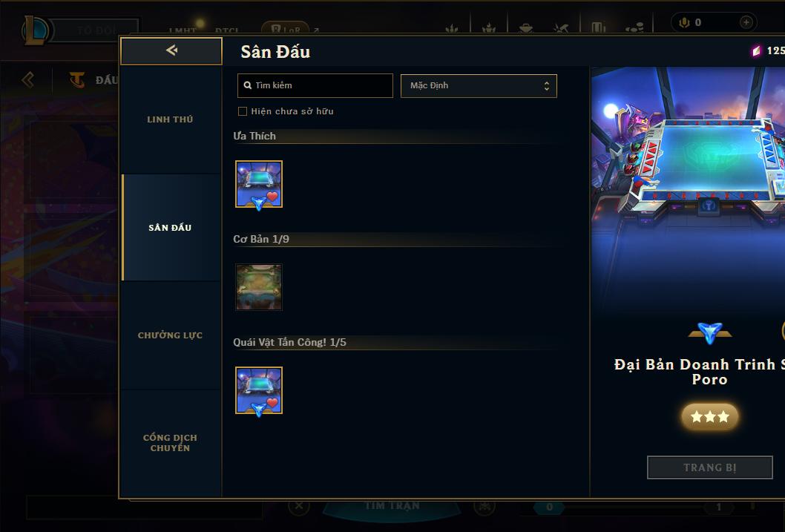Click the heart icon on the favorite arena thumbnail
The width and height of the screenshot is (785, 532).
pyautogui.click(x=272, y=197)
